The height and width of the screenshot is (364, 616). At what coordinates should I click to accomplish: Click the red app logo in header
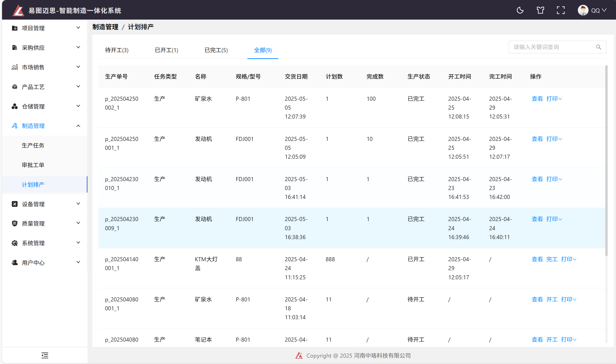click(x=18, y=10)
